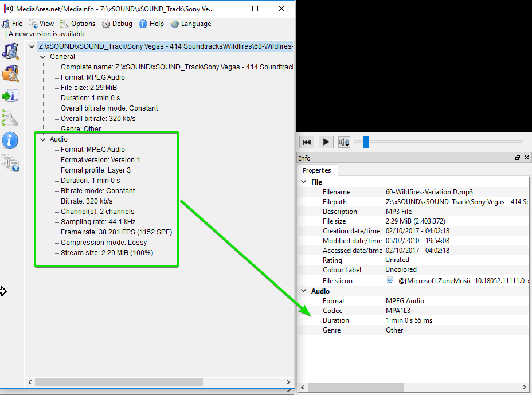Screen dimensions: 532x395
Task: Click MediaInfo horizontal scrollbar right arrow
Action: coord(288,382)
